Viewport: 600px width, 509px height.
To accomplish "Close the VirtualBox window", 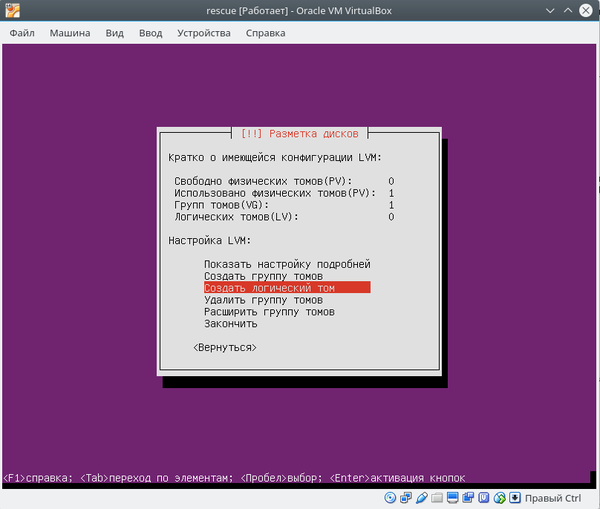I will tap(586, 10).
